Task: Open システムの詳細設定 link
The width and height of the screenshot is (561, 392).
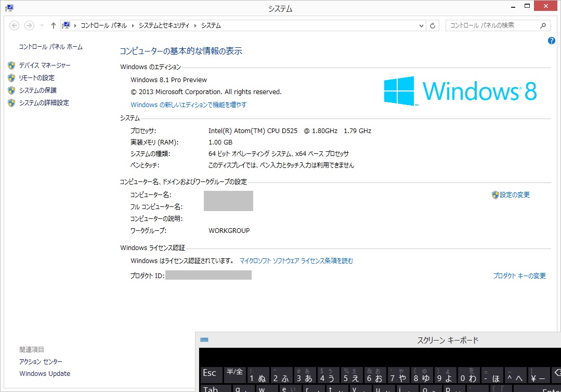Action: [44, 103]
